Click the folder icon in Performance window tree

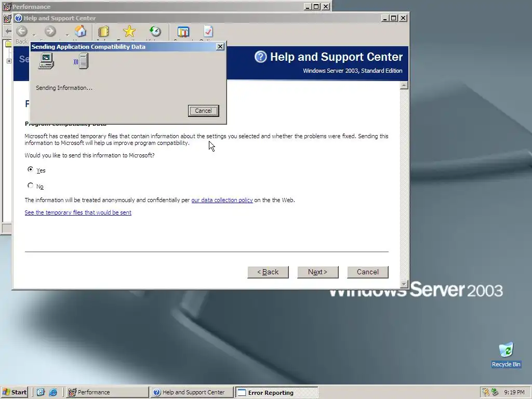click(8, 44)
